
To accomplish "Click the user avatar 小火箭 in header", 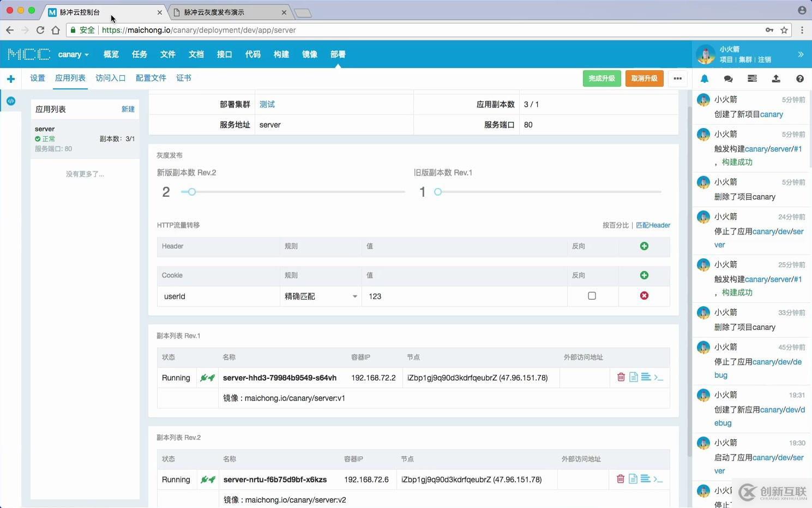I will (x=705, y=54).
